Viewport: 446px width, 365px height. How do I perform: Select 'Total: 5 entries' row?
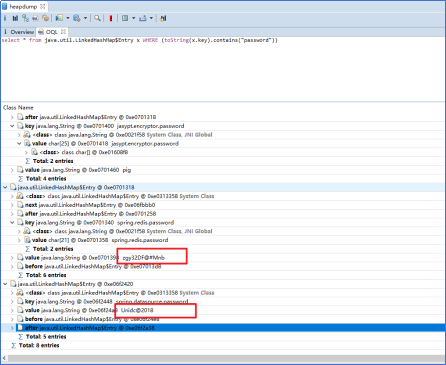223,337
